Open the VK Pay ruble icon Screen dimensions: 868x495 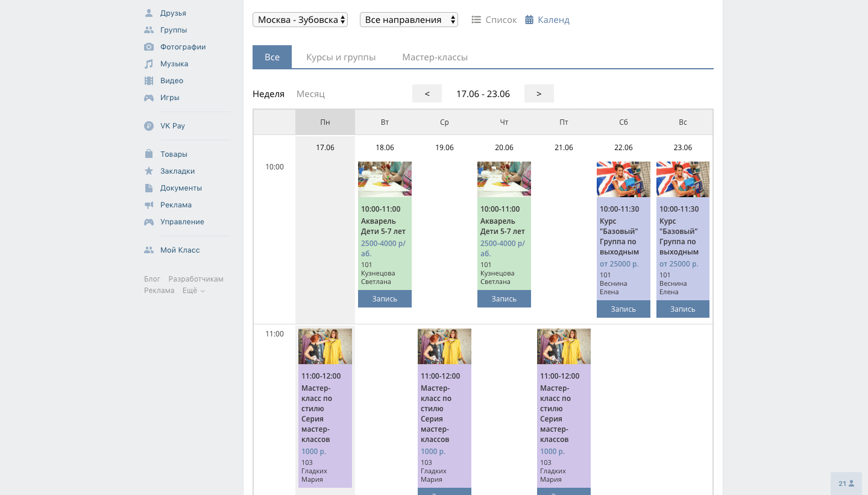pyautogui.click(x=149, y=126)
